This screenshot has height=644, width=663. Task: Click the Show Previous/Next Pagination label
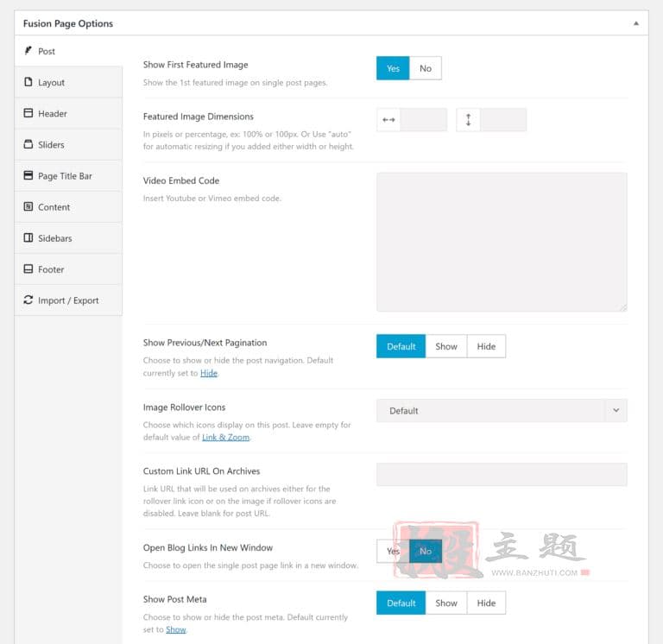[x=205, y=343]
